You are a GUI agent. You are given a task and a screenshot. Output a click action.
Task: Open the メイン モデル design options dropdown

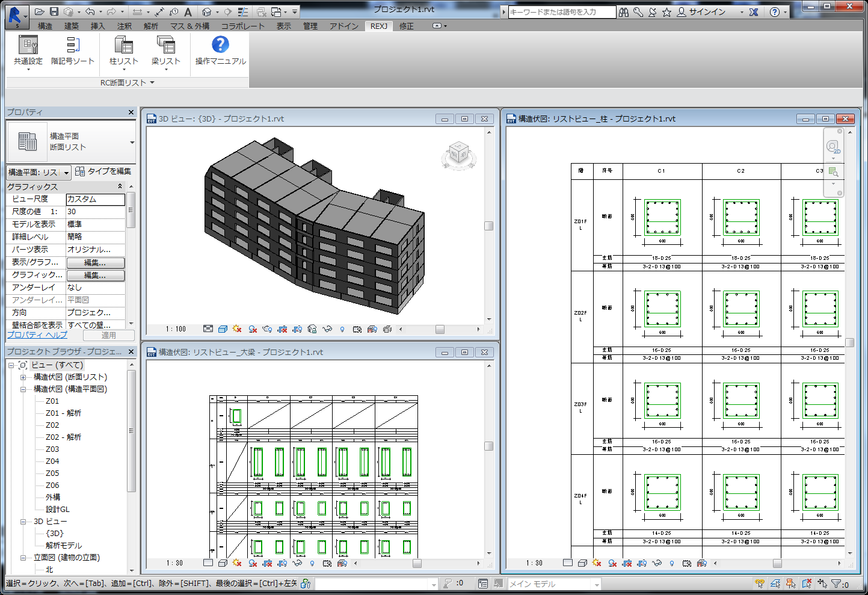click(x=553, y=584)
